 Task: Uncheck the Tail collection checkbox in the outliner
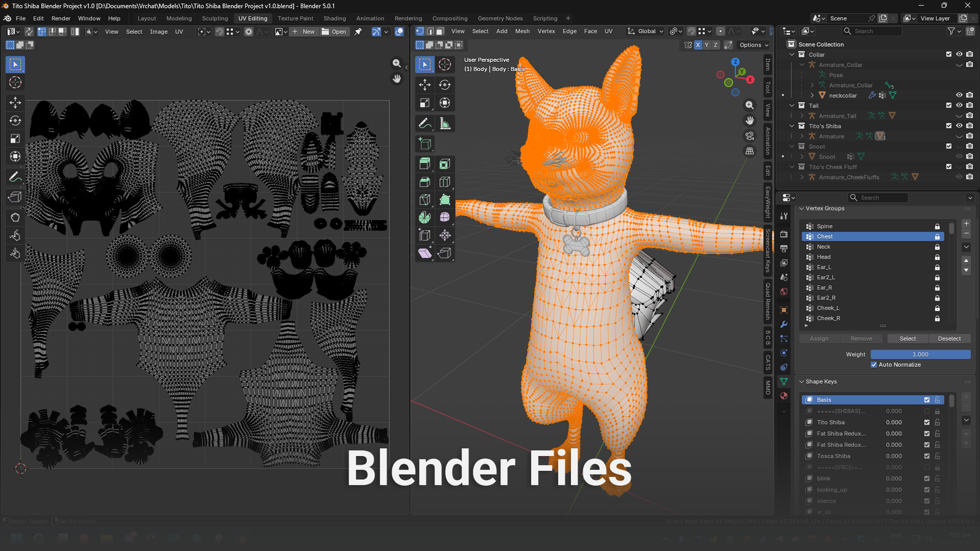(948, 105)
